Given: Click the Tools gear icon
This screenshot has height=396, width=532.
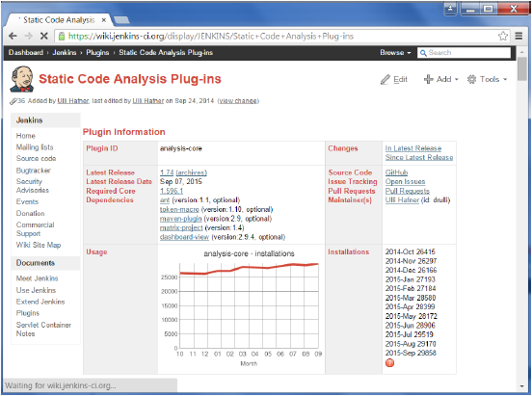Looking at the screenshot, I should point(471,79).
